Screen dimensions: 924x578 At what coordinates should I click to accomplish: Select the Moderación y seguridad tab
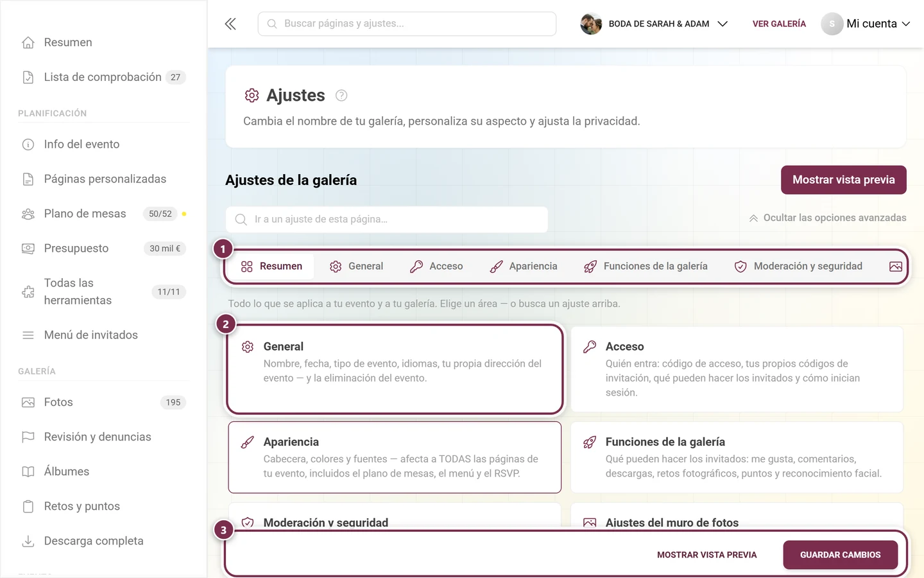tap(798, 267)
